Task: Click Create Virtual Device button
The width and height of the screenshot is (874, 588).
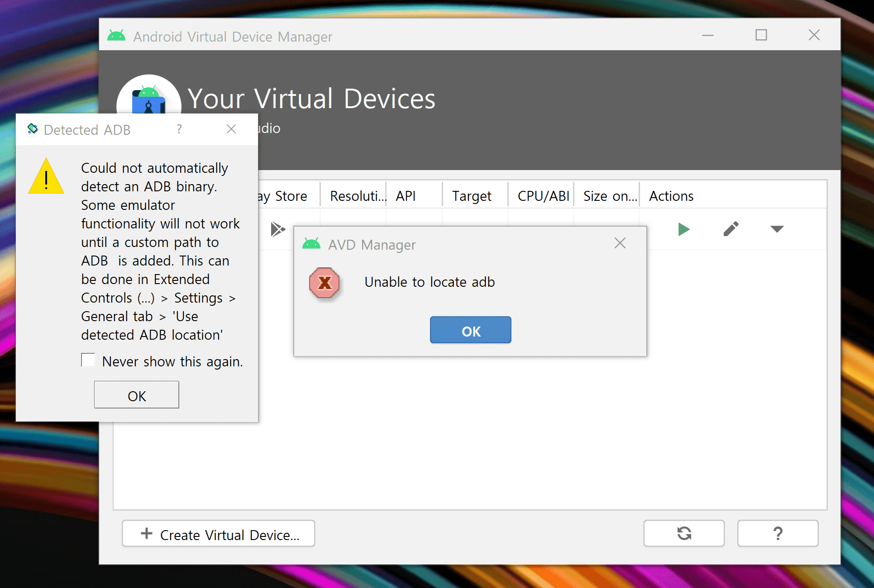Action: point(218,534)
